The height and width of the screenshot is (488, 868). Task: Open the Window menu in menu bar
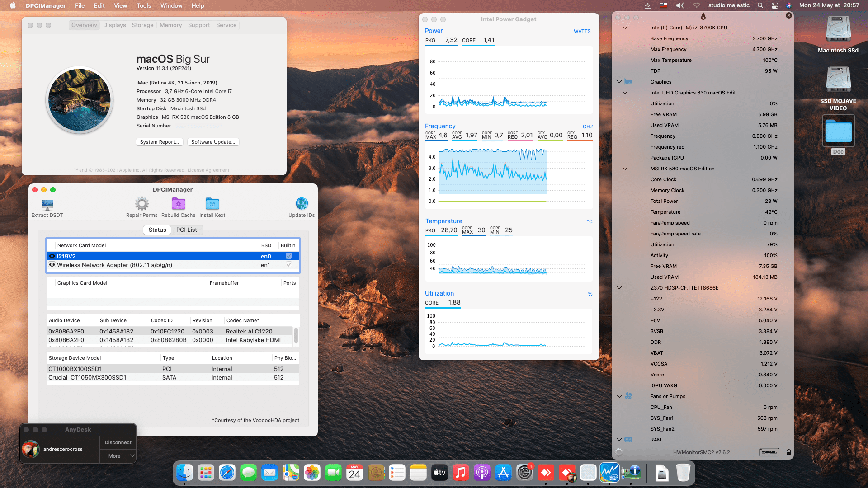(171, 5)
